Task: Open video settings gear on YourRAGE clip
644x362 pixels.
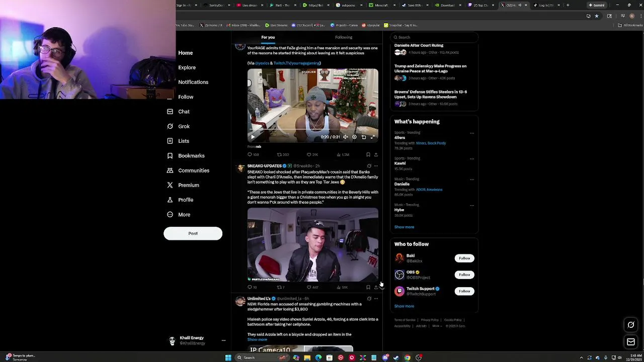Action: pyautogui.click(x=354, y=137)
